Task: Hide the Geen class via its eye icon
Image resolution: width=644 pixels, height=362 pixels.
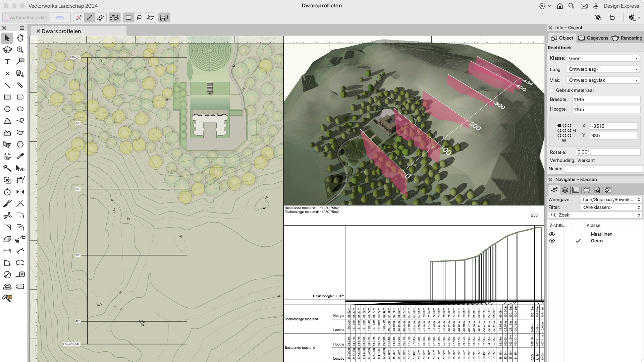Action: tap(552, 241)
